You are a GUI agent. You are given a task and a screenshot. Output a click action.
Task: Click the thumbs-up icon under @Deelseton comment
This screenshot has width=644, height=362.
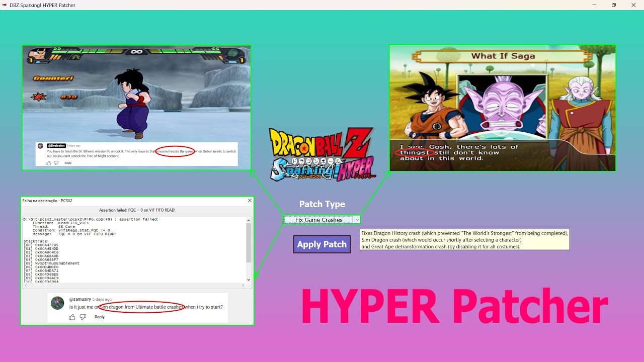(49, 163)
